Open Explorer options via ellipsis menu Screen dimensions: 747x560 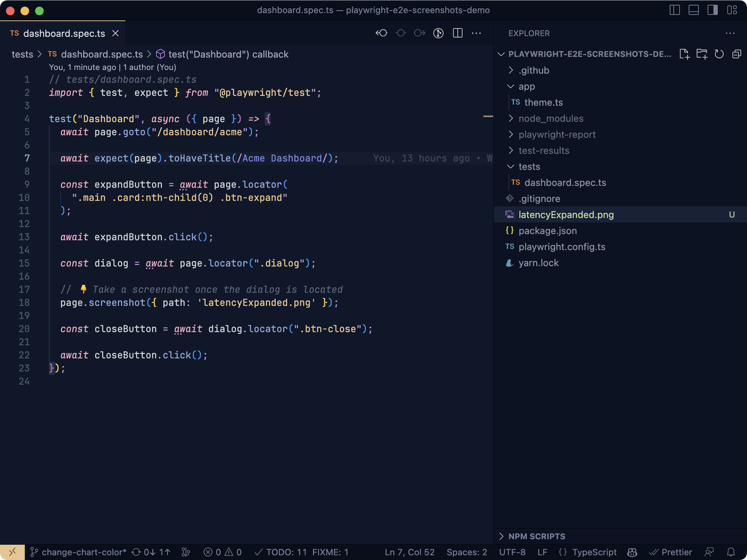click(x=731, y=33)
